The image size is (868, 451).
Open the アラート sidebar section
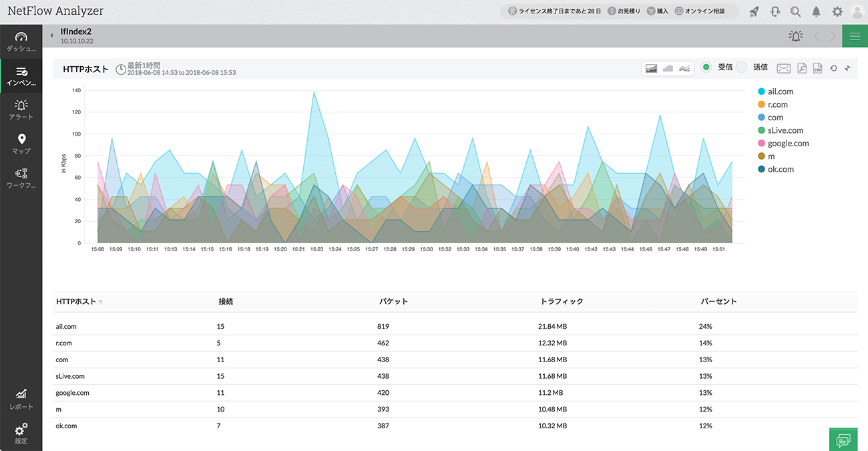[x=21, y=110]
